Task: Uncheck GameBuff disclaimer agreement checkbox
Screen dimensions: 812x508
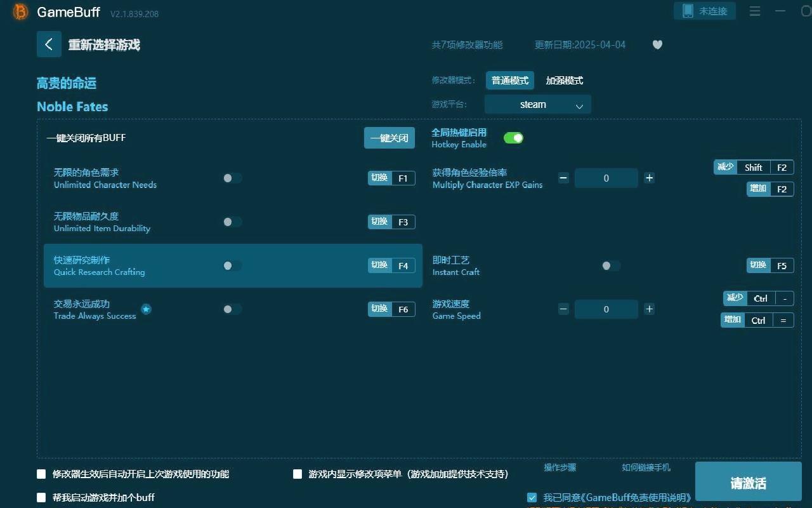Action: [532, 497]
